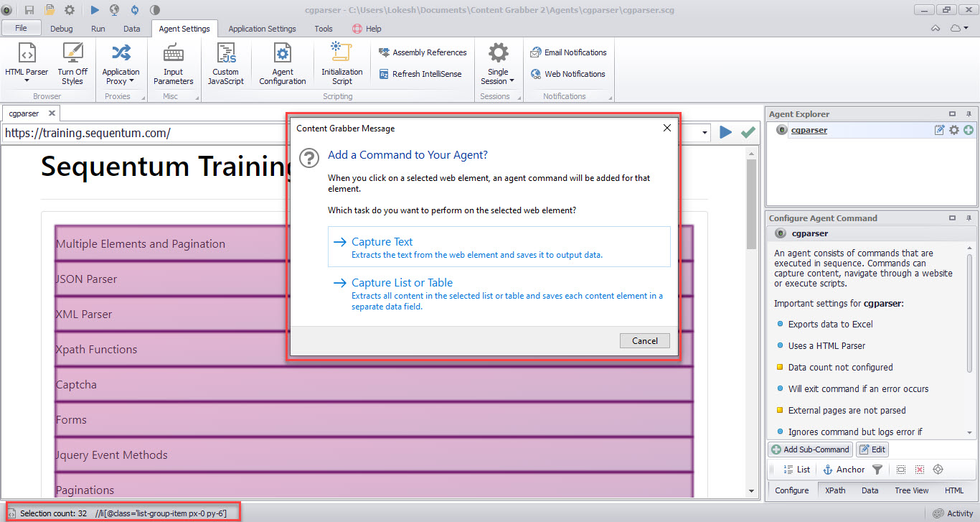Toggle Turn Off Styles
Viewport: 980px width, 522px height.
(x=72, y=63)
